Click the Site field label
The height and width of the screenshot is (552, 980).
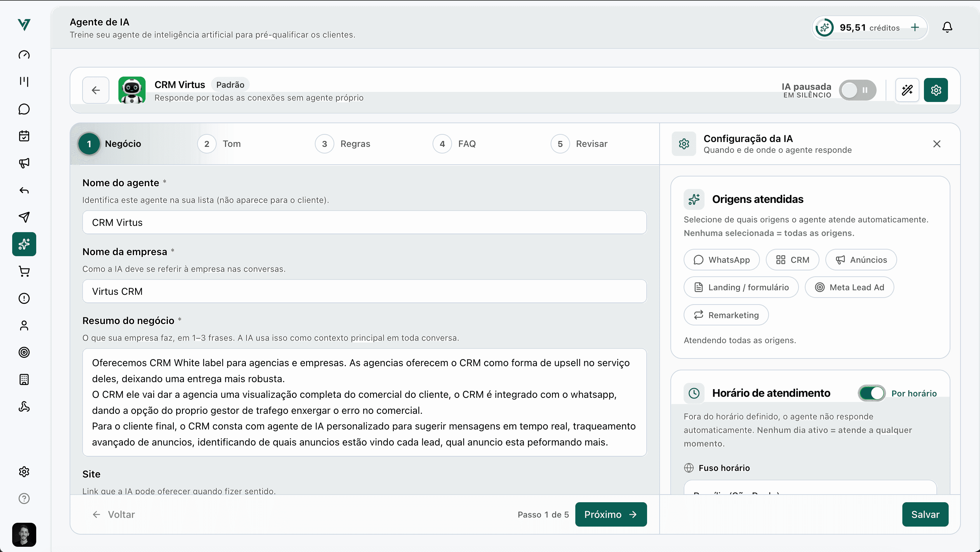coord(91,474)
